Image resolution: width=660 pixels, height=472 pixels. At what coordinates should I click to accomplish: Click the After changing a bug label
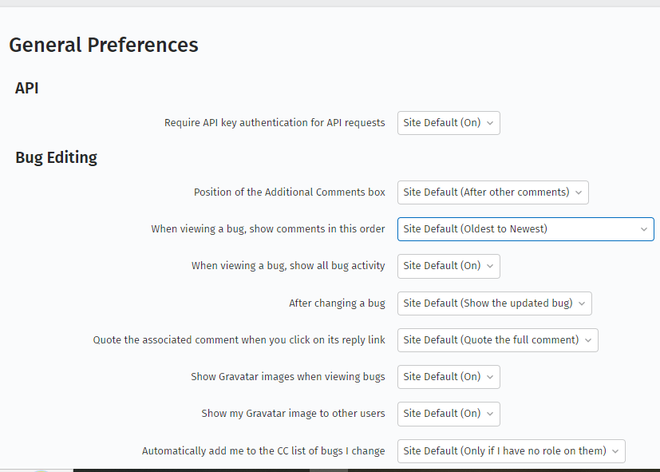point(337,303)
